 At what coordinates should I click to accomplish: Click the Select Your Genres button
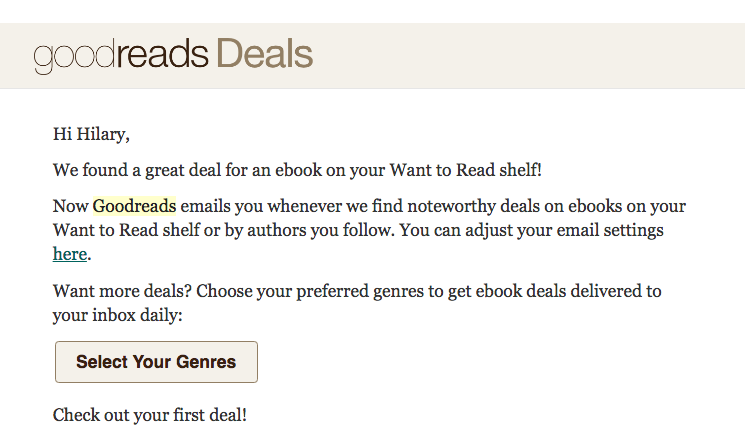click(156, 362)
